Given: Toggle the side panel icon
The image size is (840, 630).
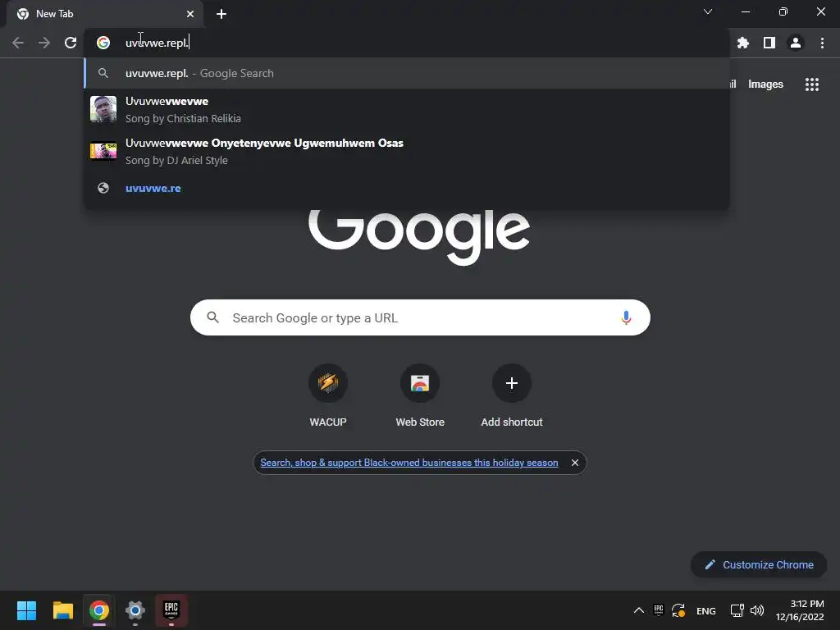Looking at the screenshot, I should tap(769, 43).
